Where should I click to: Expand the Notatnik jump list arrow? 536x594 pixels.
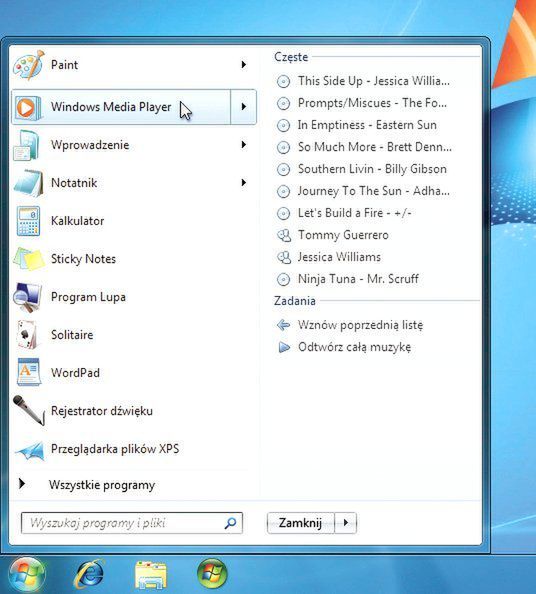[244, 183]
